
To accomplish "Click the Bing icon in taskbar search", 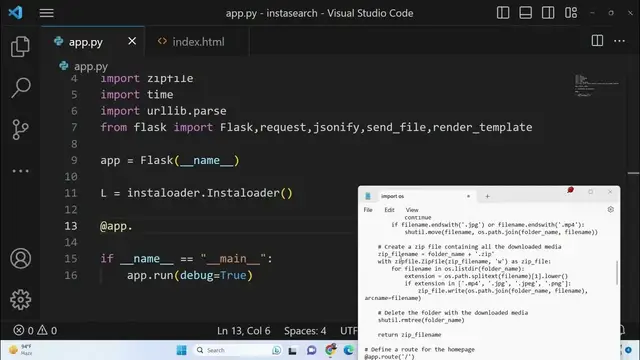I will (x=276, y=350).
